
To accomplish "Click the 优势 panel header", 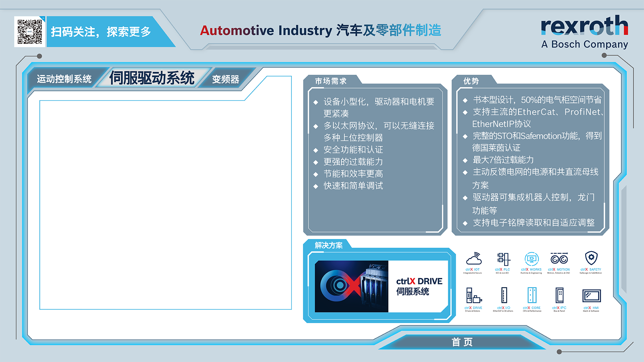I will 471,81.
